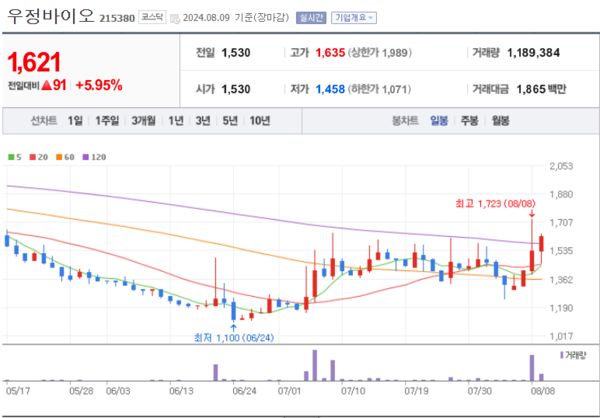Viewport: 600px width, 418px height.
Task: Click the current price 1,621
Action: pyautogui.click(x=34, y=62)
